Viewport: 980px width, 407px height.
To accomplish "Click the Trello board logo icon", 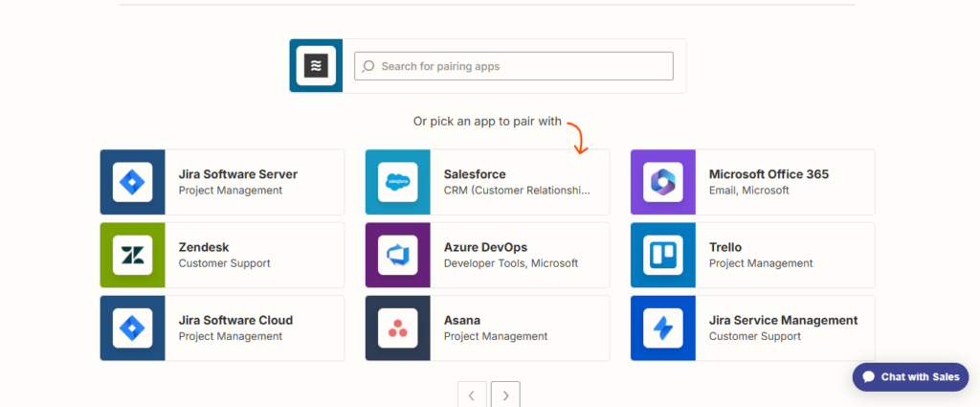I will pos(662,255).
